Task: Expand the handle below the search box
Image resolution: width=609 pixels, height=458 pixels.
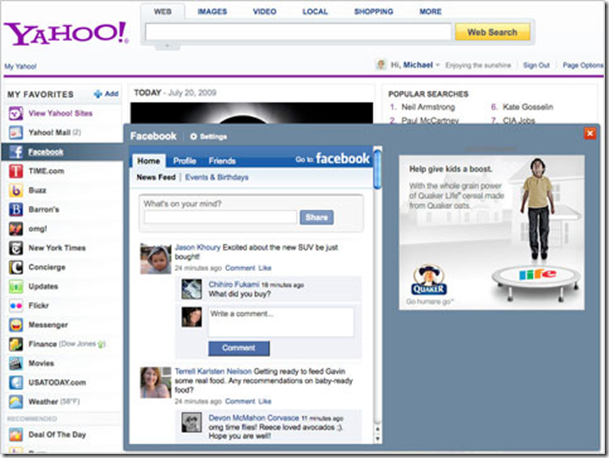Action: (167, 46)
